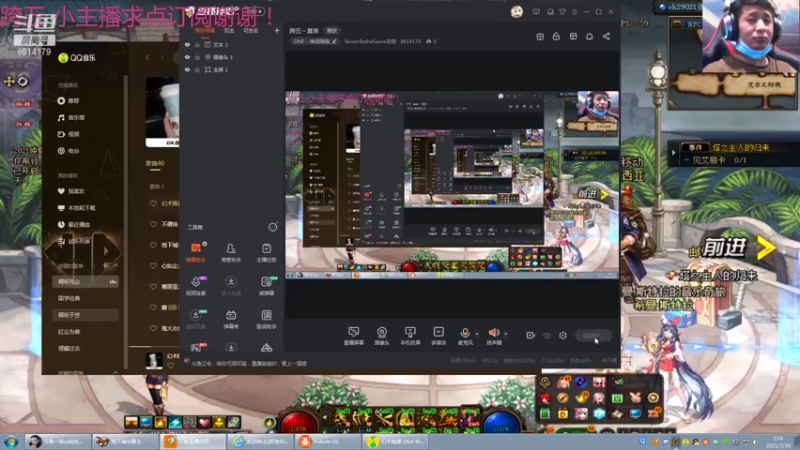The height and width of the screenshot is (450, 800).
Task: Open the notification bell icon in header
Action: [x=589, y=36]
